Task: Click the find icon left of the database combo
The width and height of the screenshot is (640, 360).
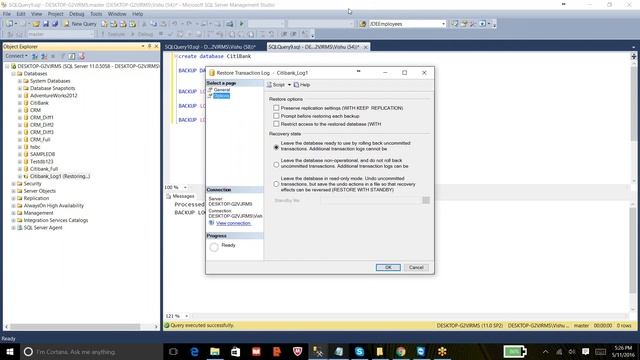Action: pyautogui.click(x=362, y=24)
